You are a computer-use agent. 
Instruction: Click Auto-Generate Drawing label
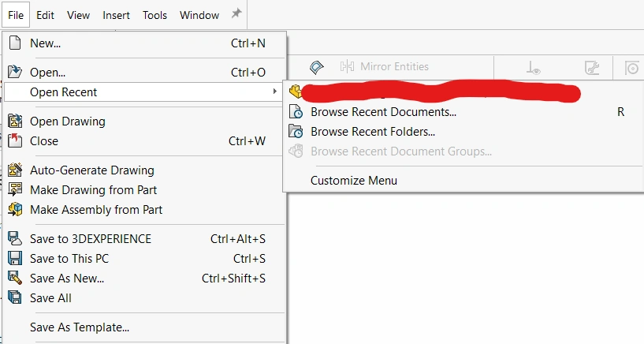pos(92,170)
